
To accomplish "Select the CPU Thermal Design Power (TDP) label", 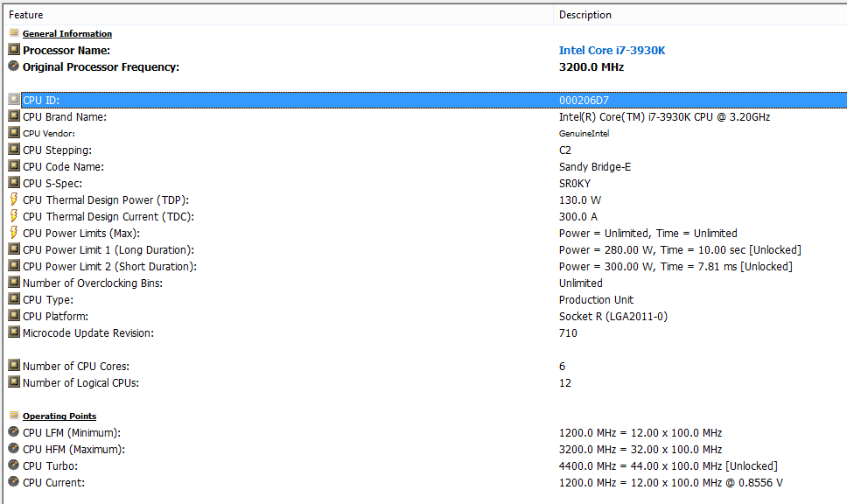I will [106, 200].
